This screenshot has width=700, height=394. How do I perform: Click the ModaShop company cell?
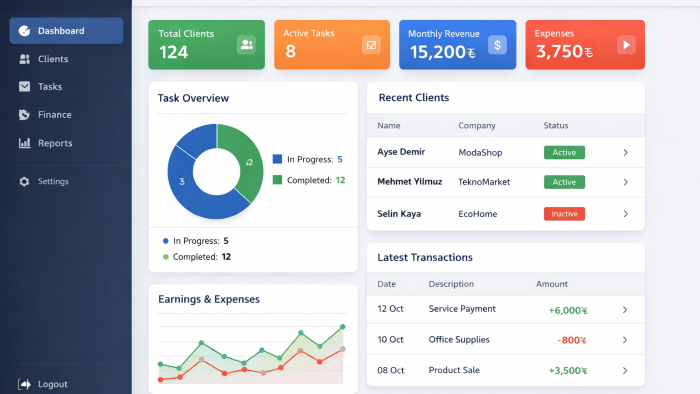pos(480,153)
